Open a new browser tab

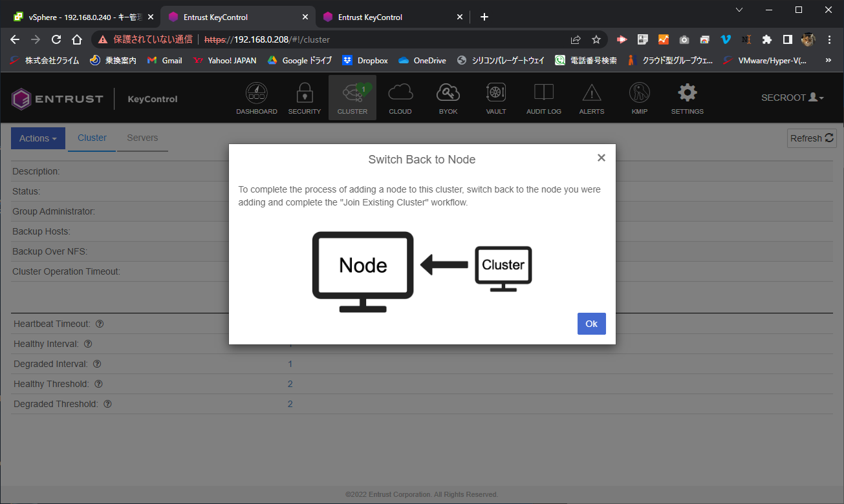pos(484,17)
